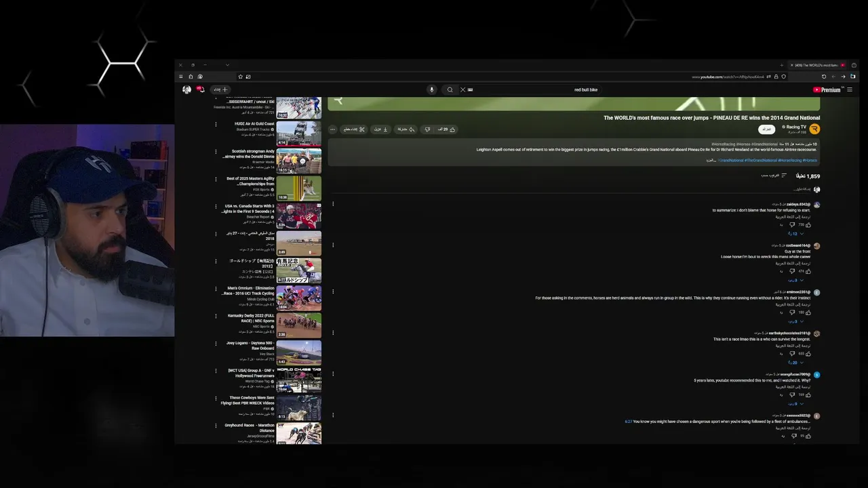Open the Scottish strongman Andy video thumbnail
This screenshot has height=488, width=868.
click(299, 161)
